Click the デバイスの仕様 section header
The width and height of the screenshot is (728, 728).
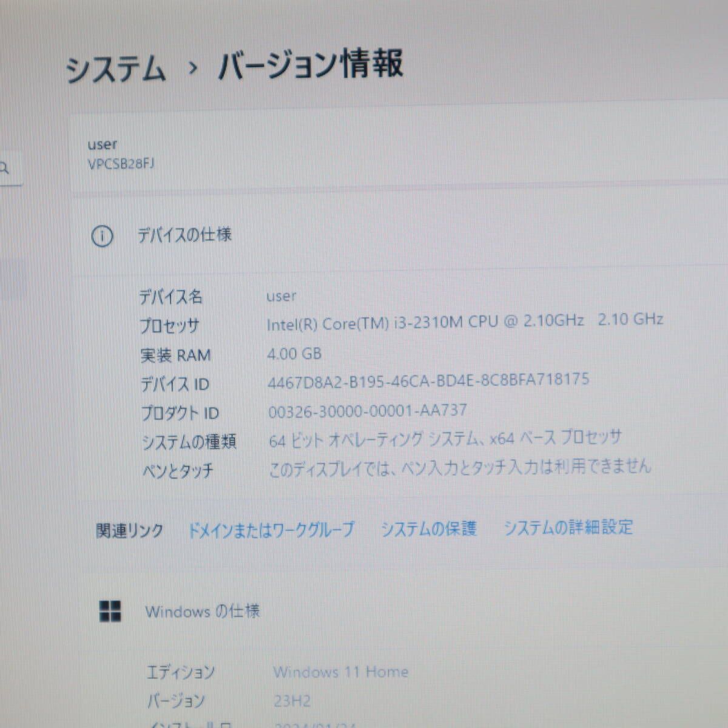[x=184, y=235]
